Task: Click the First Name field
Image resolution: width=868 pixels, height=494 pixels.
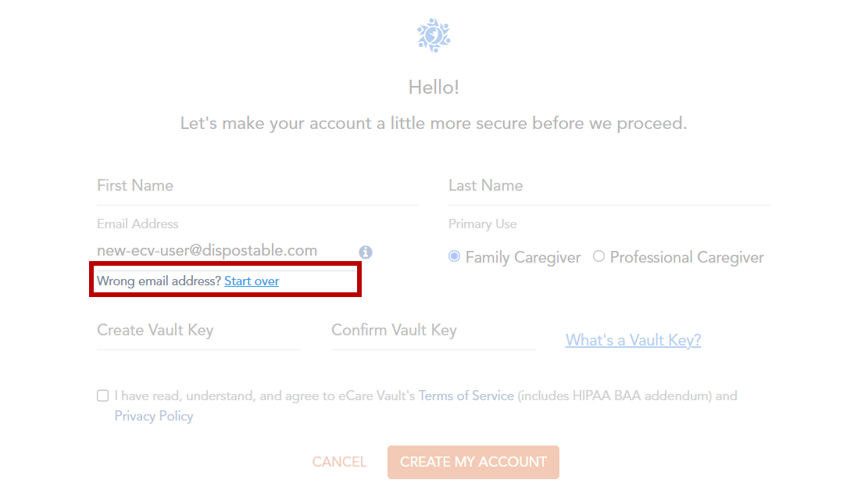Action: click(x=257, y=186)
